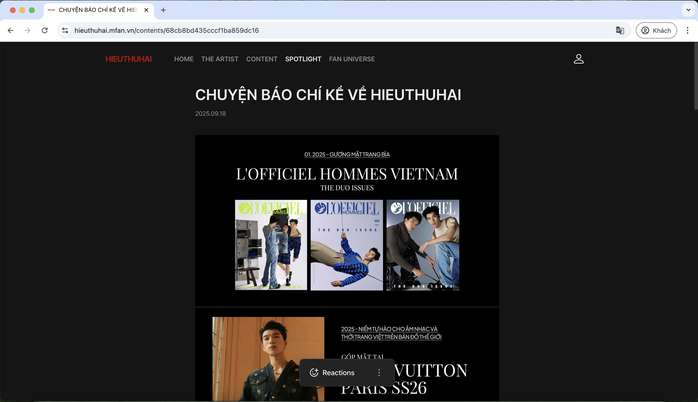Open a new browser tab with plus
Screen dimensions: 698x402
pos(163,10)
